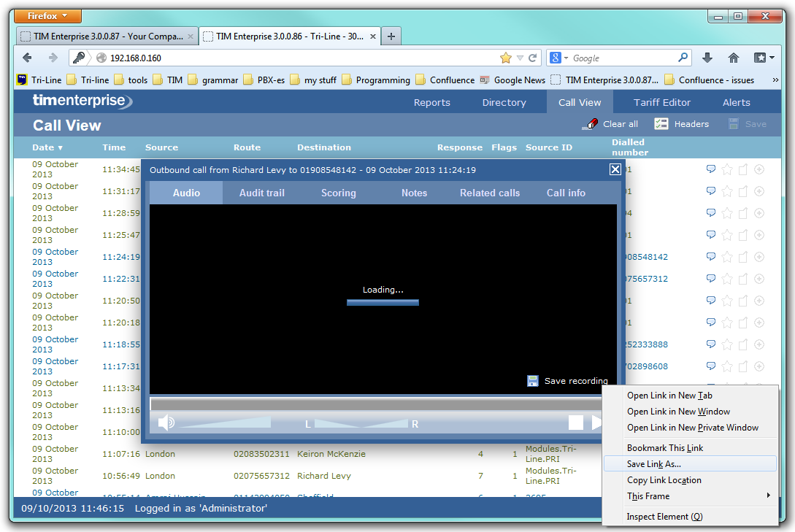
Task: Sort by the Date column header
Action: tap(47, 147)
